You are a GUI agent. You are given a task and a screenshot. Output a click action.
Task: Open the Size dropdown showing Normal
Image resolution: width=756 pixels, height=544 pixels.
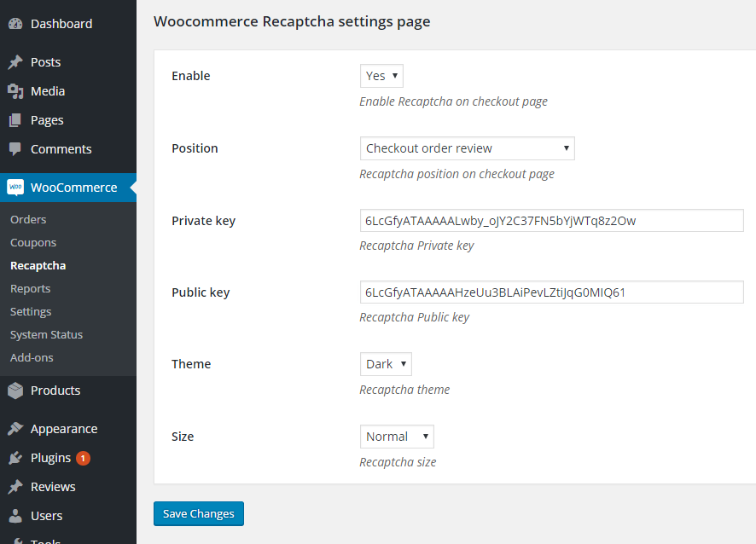point(397,437)
